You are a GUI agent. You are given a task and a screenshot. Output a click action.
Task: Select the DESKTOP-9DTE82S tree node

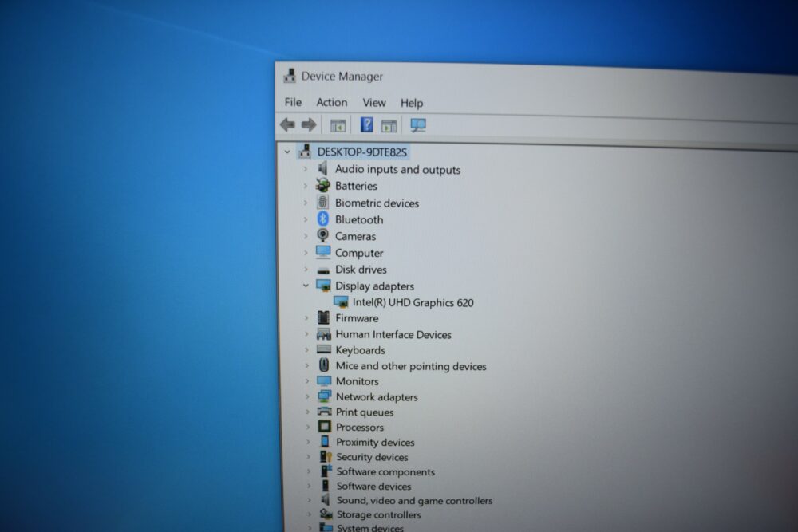point(361,152)
